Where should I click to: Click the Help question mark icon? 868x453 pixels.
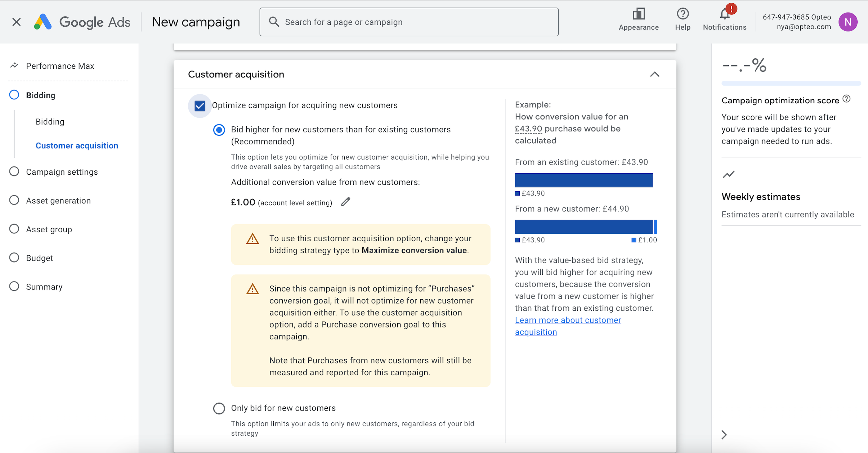click(x=683, y=14)
